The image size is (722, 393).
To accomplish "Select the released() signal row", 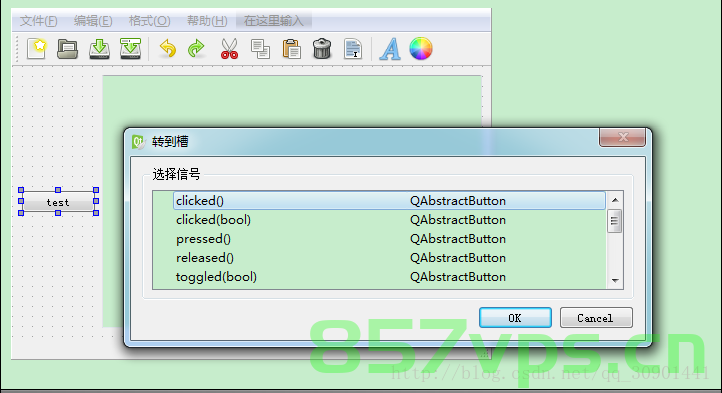I will pos(389,258).
